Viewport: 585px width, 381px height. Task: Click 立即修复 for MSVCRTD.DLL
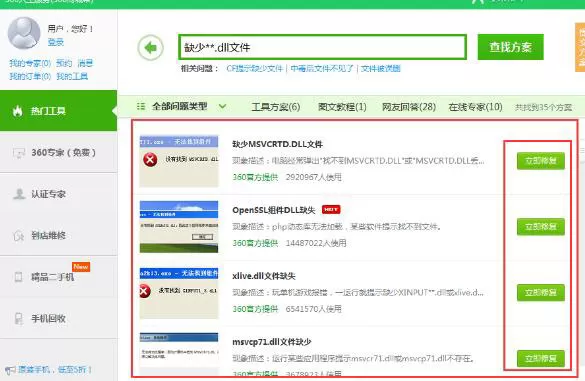pyautogui.click(x=541, y=161)
